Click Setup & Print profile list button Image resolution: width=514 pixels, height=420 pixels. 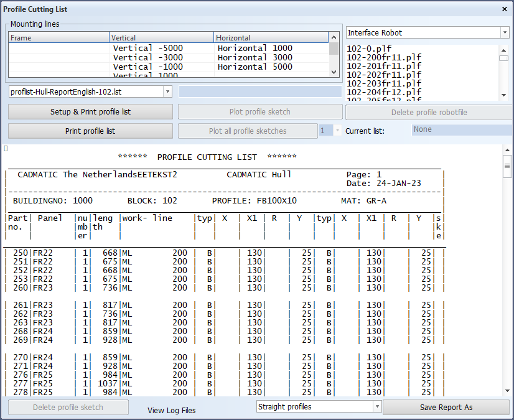coord(90,112)
